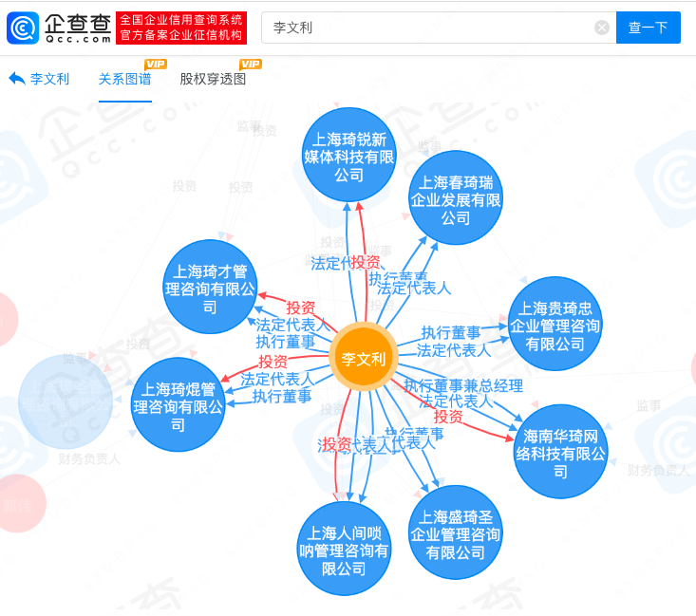Open the 上海琦焜管理咨询有限公司 node
This screenshot has width=696, height=616.
[178, 405]
